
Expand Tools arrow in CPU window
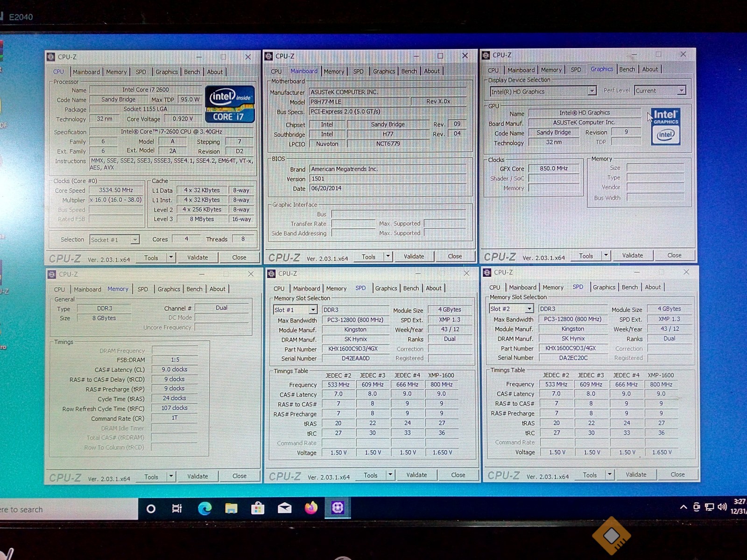(171, 258)
